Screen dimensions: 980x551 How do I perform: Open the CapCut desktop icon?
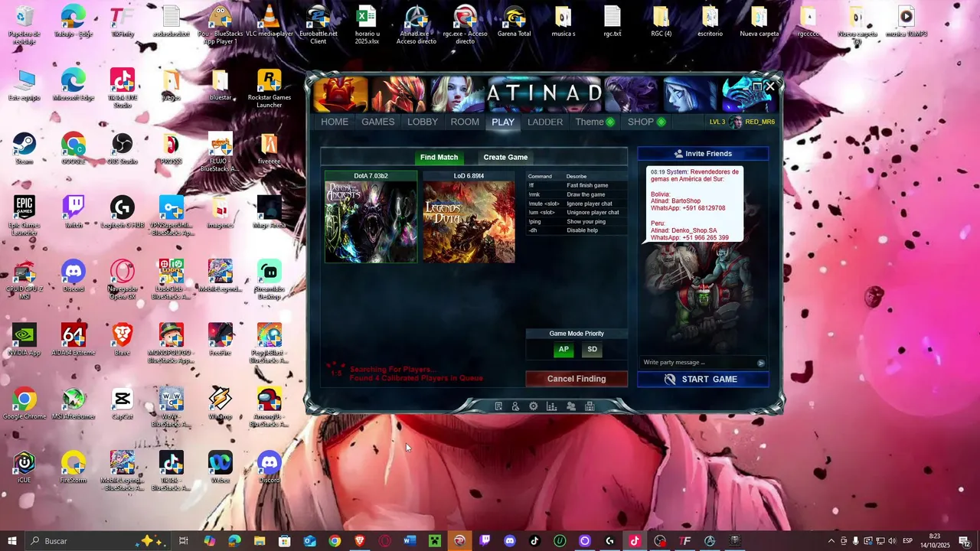[122, 403]
